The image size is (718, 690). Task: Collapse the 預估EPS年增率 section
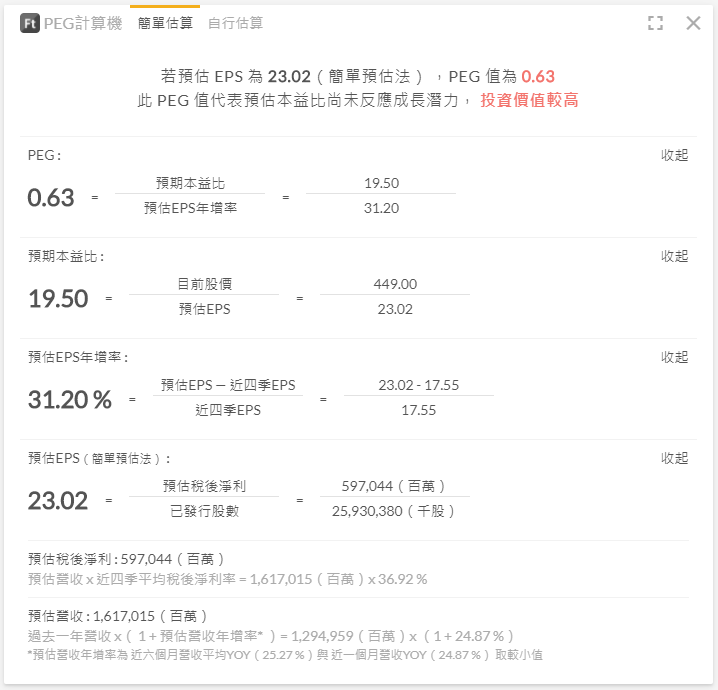[674, 357]
